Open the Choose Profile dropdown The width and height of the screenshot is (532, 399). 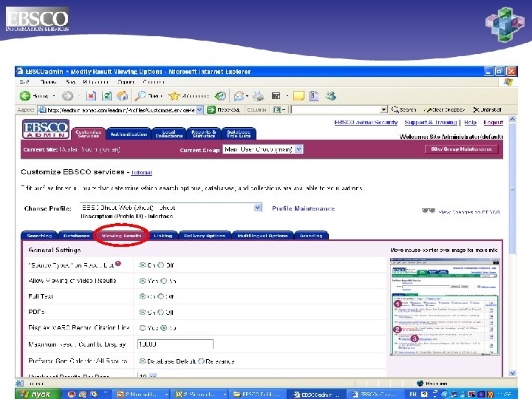coord(258,208)
